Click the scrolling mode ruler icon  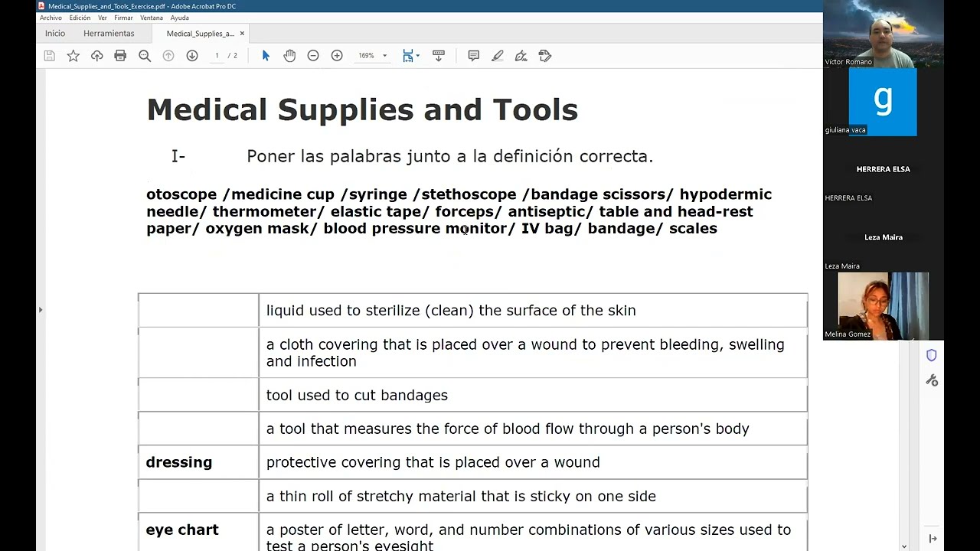(x=439, y=56)
